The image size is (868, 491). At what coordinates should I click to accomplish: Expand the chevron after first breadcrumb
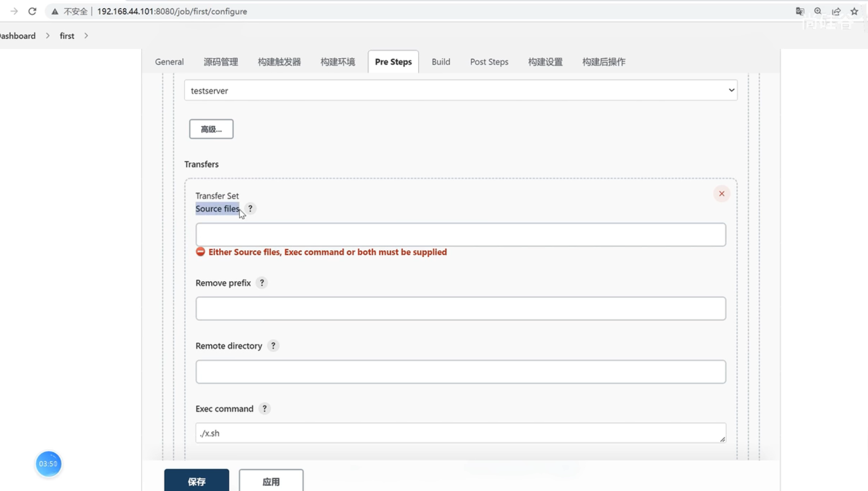(86, 36)
